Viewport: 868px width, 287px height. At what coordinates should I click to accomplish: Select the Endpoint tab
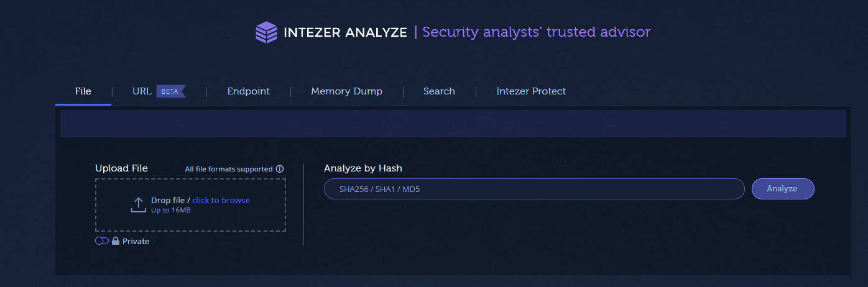[x=248, y=91]
